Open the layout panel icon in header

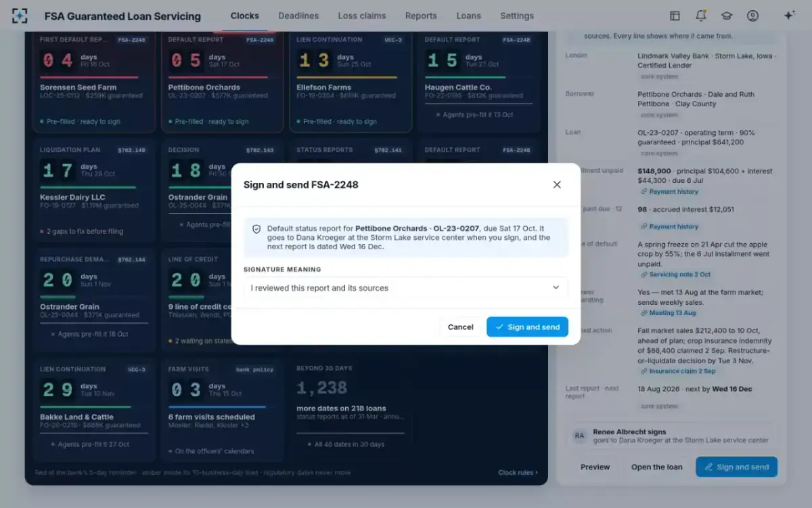[675, 16]
